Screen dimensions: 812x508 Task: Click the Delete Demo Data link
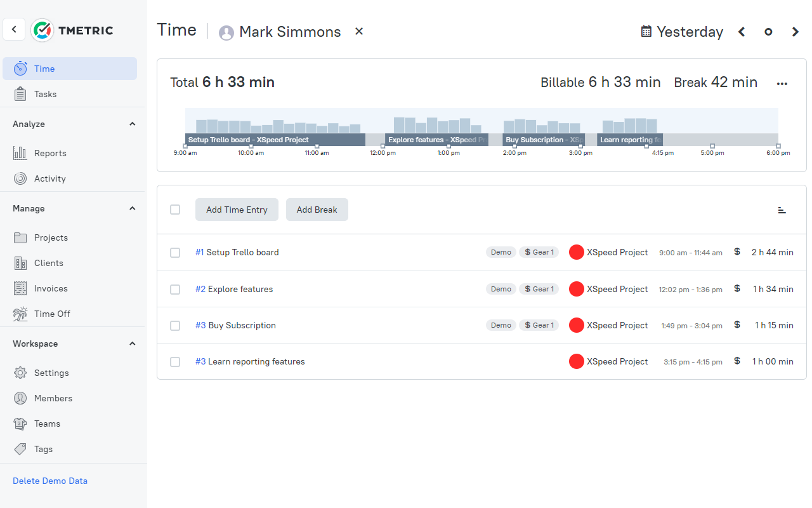[49, 481]
